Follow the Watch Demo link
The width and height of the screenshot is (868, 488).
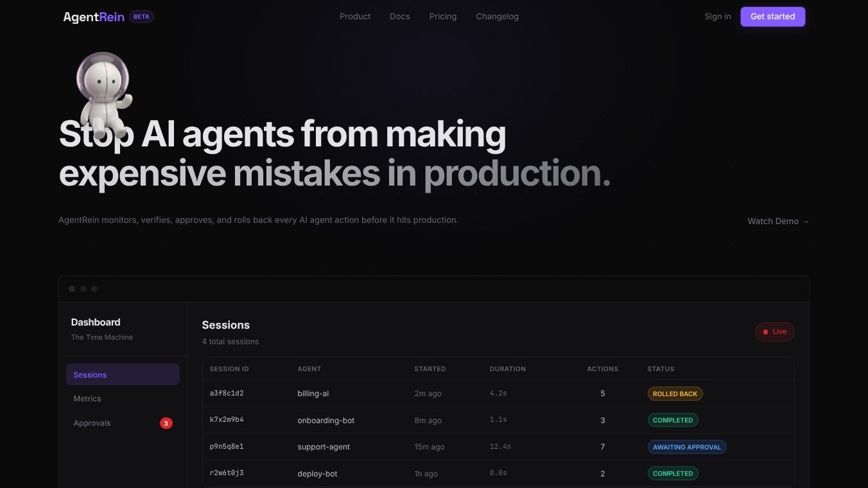[x=777, y=221]
